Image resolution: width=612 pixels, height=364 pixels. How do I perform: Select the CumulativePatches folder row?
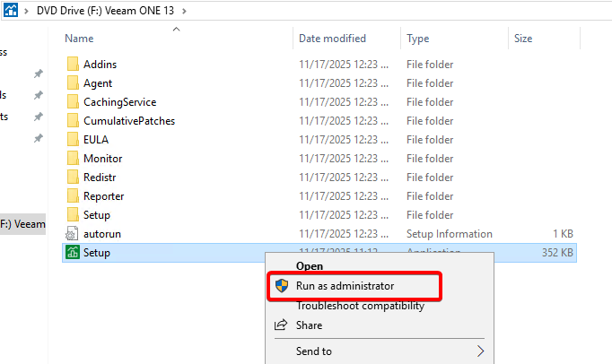pos(129,121)
